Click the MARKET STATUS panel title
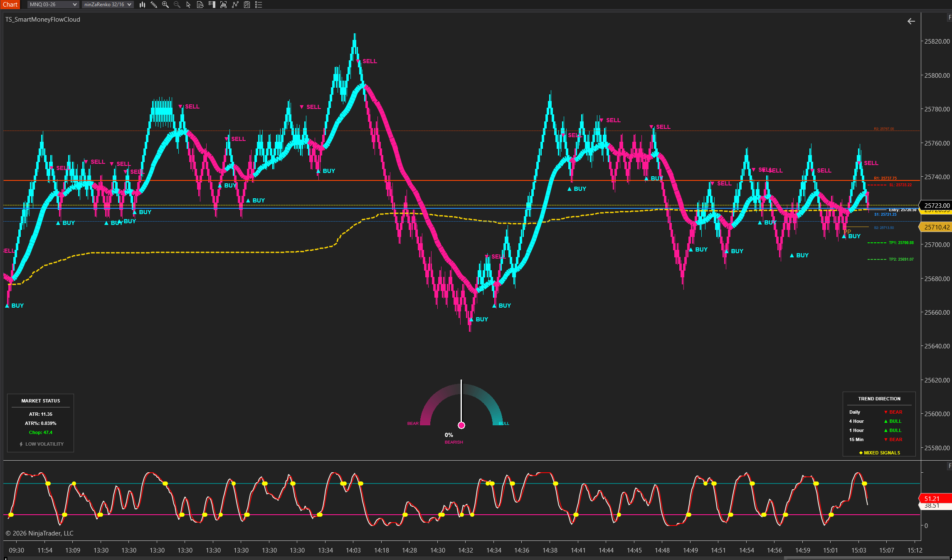Viewport: 952px width, 560px height. coord(41,401)
